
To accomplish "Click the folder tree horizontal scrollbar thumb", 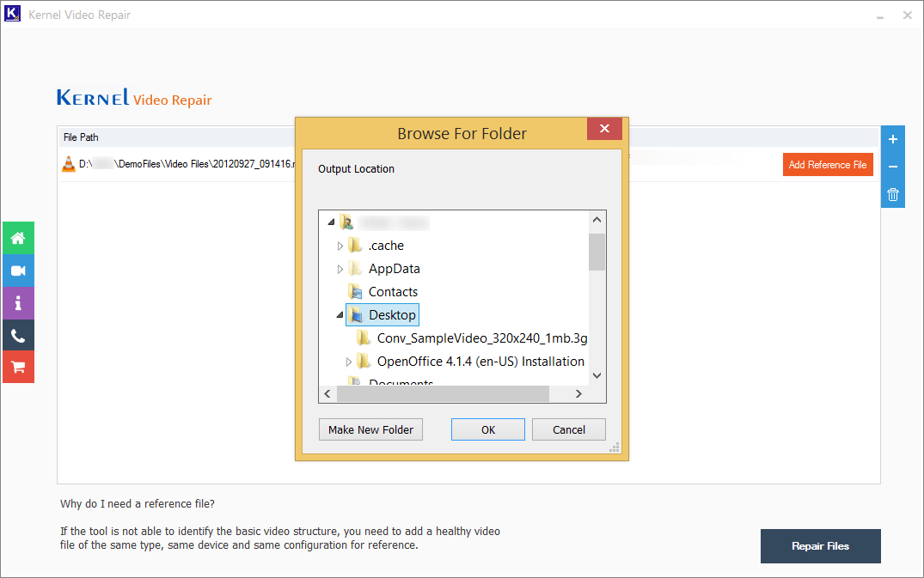I will click(444, 393).
